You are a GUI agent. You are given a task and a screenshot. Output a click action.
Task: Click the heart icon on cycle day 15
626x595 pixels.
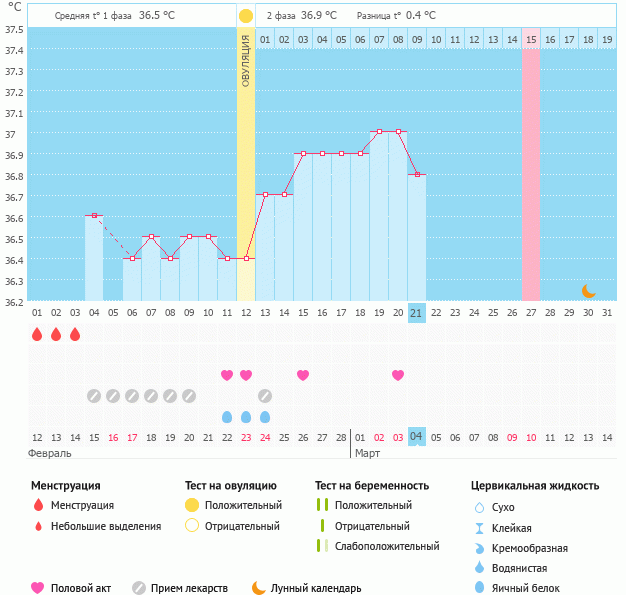click(303, 375)
